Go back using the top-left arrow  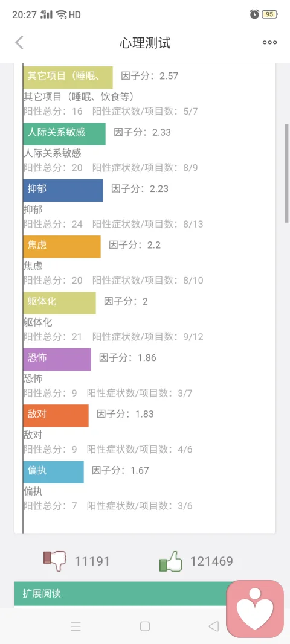19,42
